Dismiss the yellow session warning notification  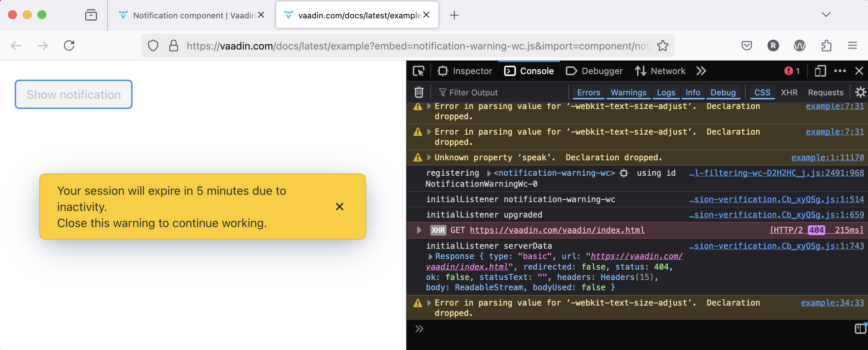(x=340, y=207)
